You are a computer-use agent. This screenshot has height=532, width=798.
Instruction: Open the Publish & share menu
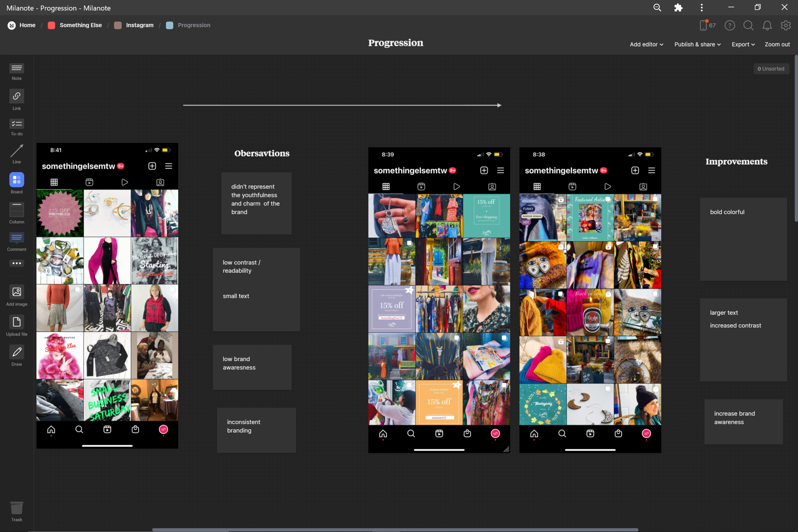pyautogui.click(x=697, y=44)
